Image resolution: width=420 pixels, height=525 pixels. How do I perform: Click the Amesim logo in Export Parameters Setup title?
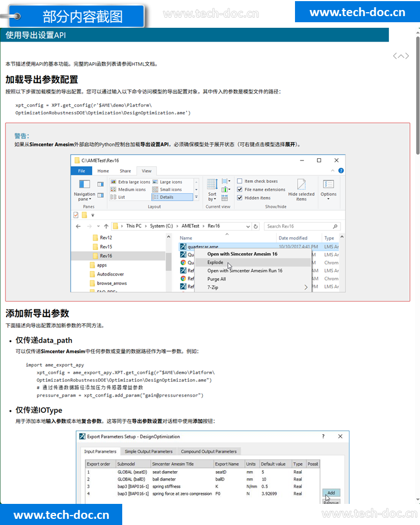[82, 436]
